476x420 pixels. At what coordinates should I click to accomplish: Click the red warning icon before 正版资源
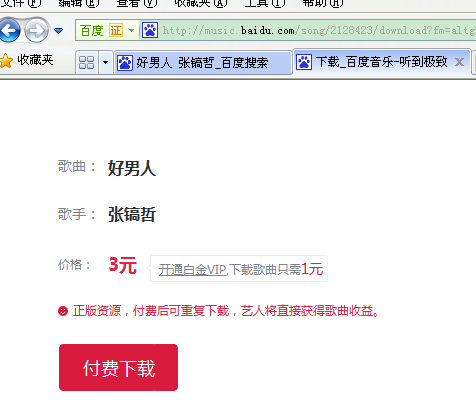(x=63, y=311)
